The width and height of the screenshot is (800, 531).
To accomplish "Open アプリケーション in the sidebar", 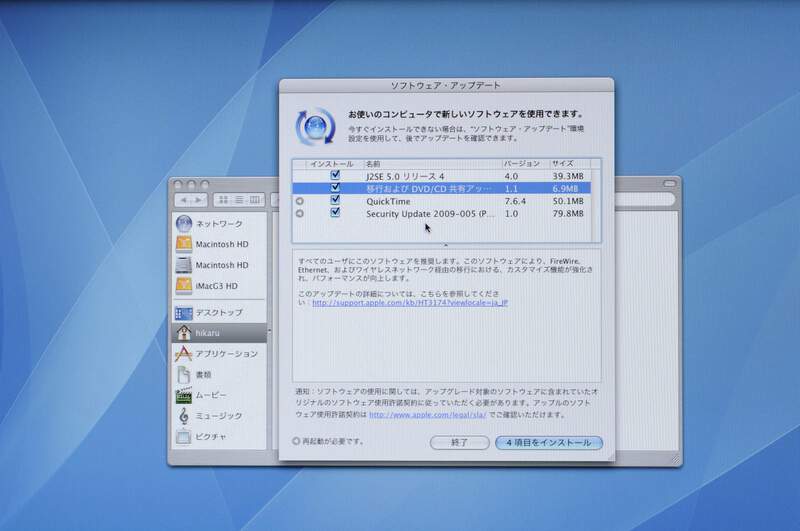I will 226,354.
